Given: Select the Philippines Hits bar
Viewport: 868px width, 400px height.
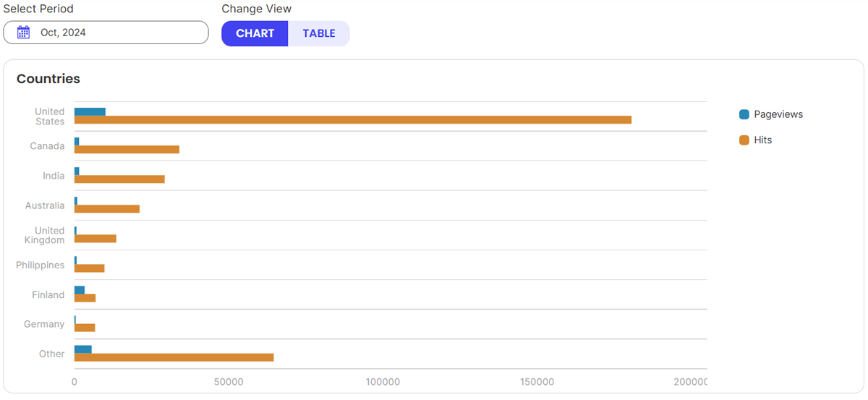Looking at the screenshot, I should click(90, 268).
